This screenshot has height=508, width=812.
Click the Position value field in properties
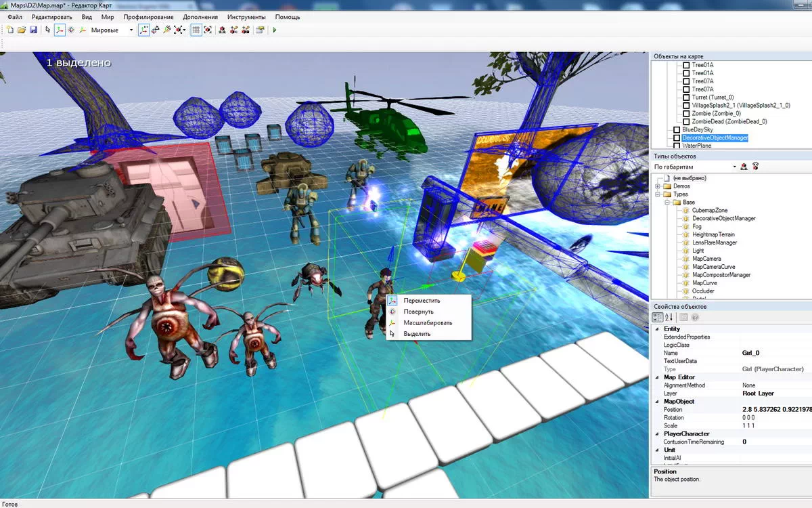click(x=775, y=410)
